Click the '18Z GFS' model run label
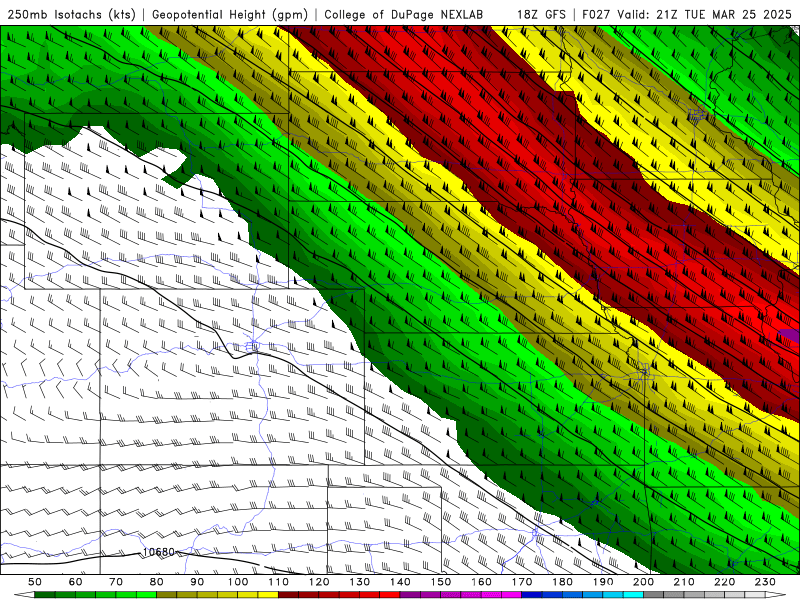Screen dimensions: 800x600 point(541,15)
